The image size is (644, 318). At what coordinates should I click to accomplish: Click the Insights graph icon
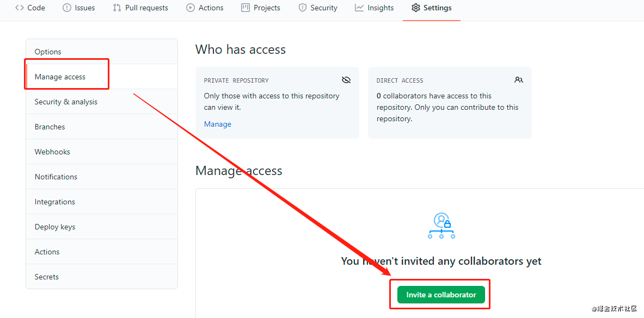359,8
